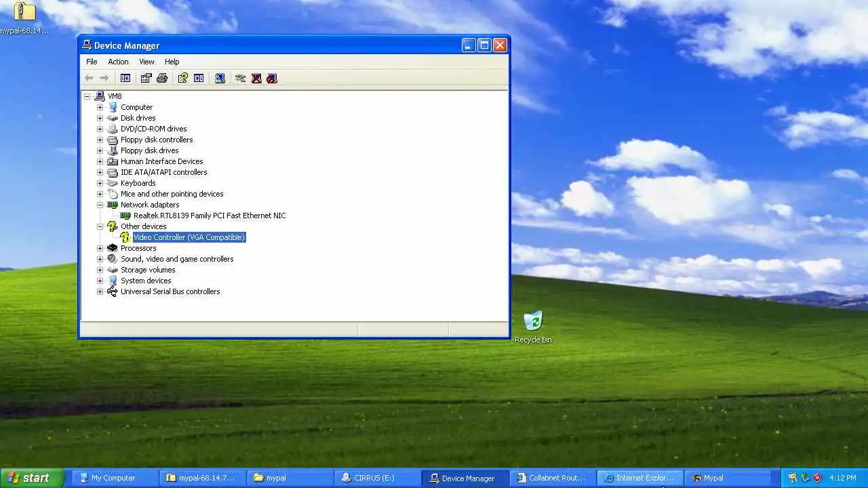Expand Sound, video and game controllers

[100, 259]
